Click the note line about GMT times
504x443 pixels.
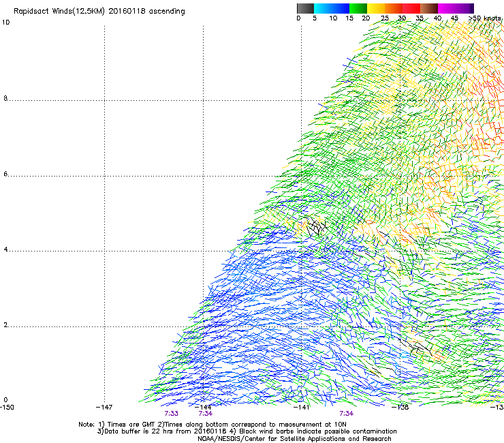[x=212, y=425]
